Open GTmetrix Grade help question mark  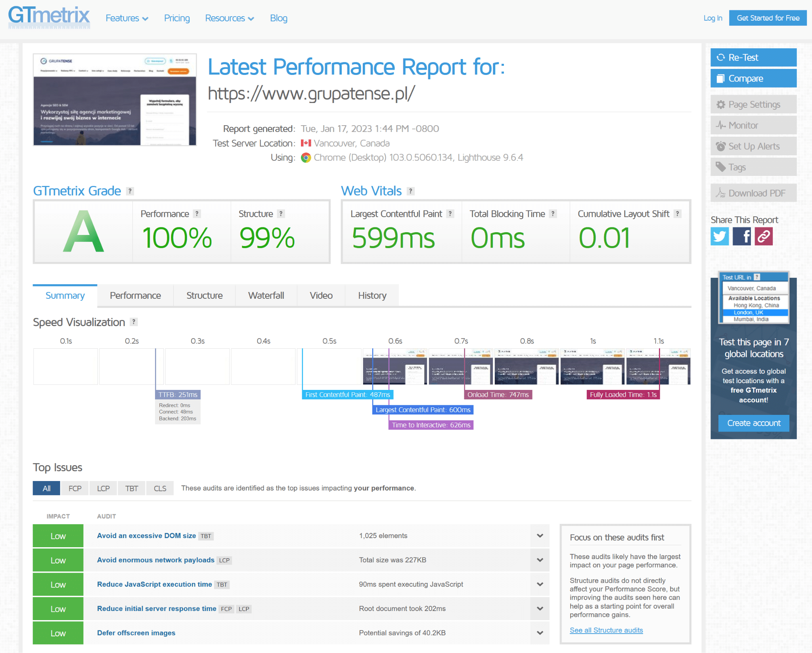[x=130, y=191]
